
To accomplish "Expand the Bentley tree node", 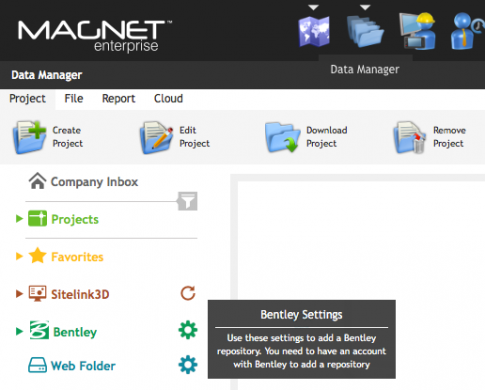I will point(19,331).
